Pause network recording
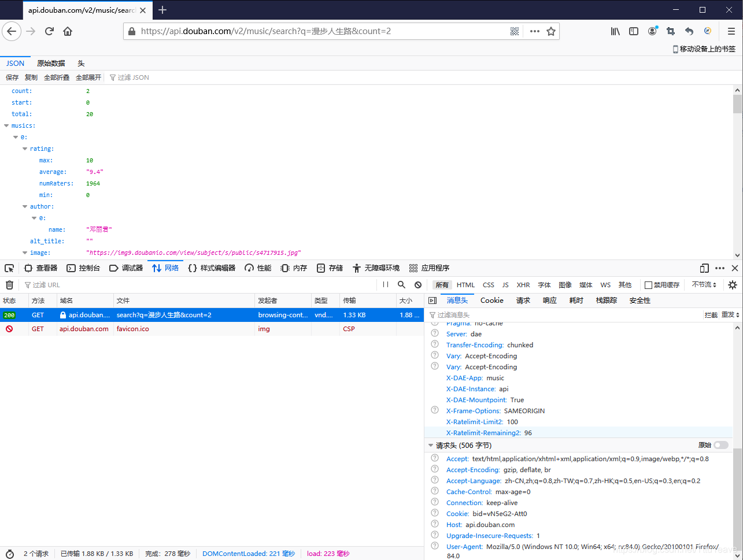The image size is (743, 560). (386, 285)
